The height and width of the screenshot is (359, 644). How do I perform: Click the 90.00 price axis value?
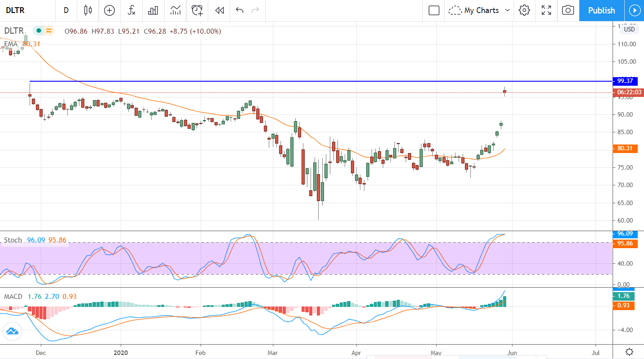point(625,114)
